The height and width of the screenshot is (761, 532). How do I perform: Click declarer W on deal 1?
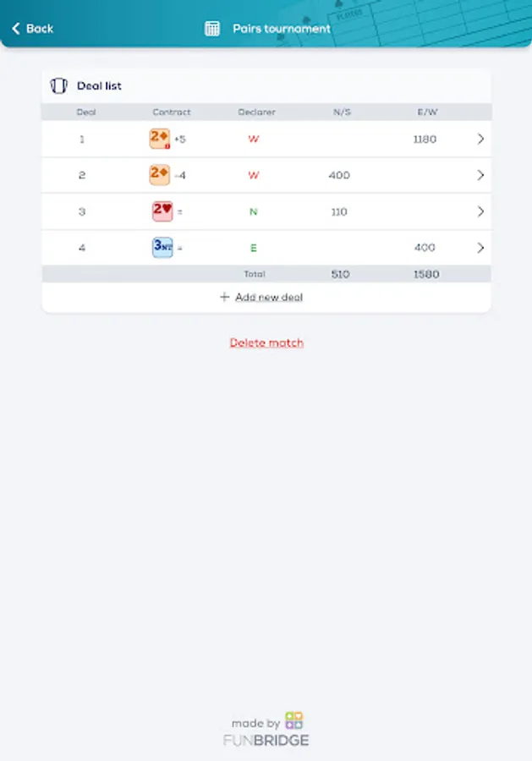click(254, 139)
